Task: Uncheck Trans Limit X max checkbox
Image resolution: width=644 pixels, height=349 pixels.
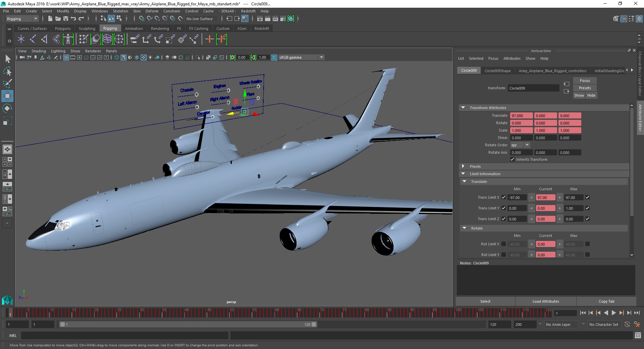Action: pyautogui.click(x=587, y=197)
